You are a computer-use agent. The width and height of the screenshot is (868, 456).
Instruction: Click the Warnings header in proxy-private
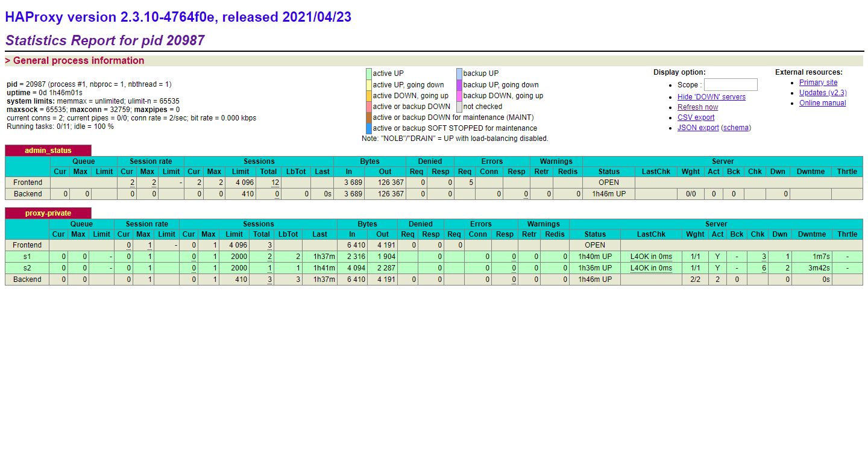pyautogui.click(x=543, y=224)
